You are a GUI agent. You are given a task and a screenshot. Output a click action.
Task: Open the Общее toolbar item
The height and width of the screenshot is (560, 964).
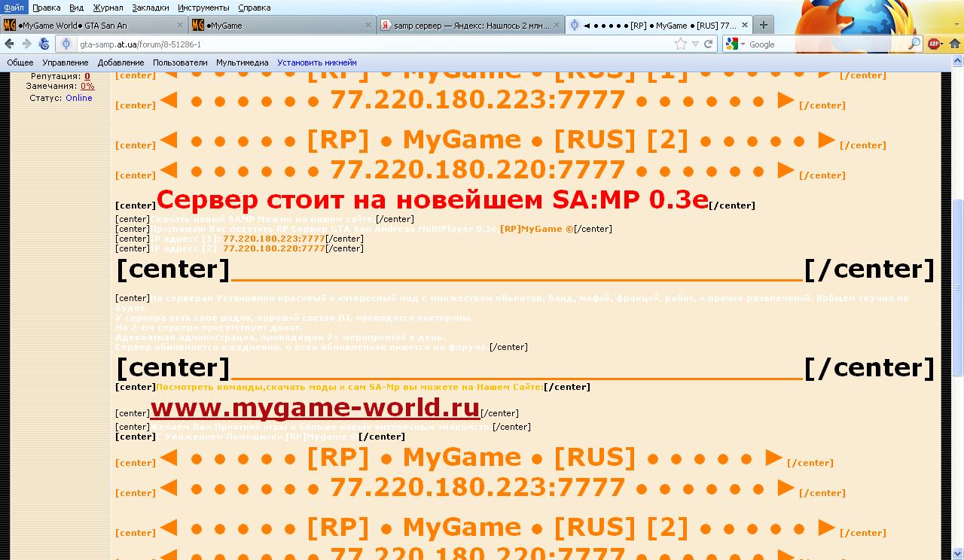tap(20, 62)
